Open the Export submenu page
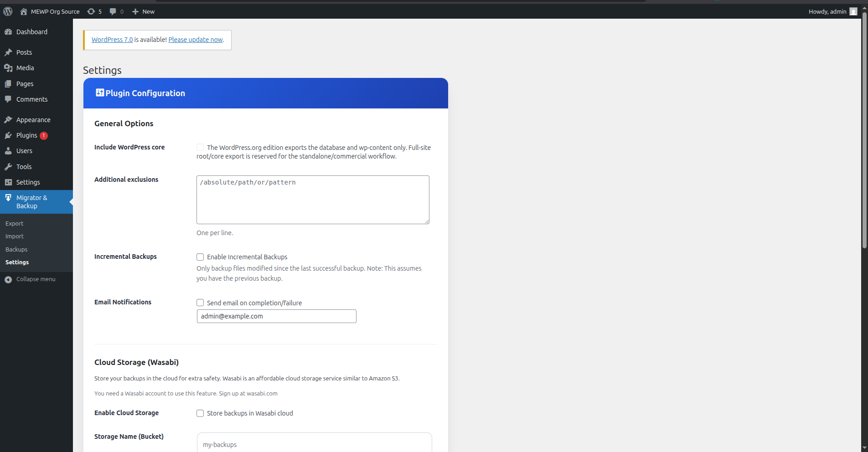The width and height of the screenshot is (868, 452). [14, 224]
